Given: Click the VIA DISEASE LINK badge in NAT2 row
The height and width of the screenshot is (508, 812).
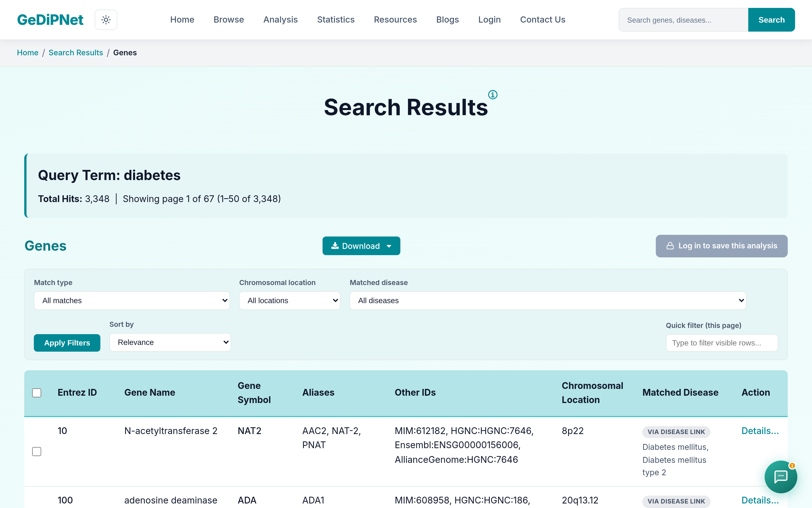Looking at the screenshot, I should (676, 432).
